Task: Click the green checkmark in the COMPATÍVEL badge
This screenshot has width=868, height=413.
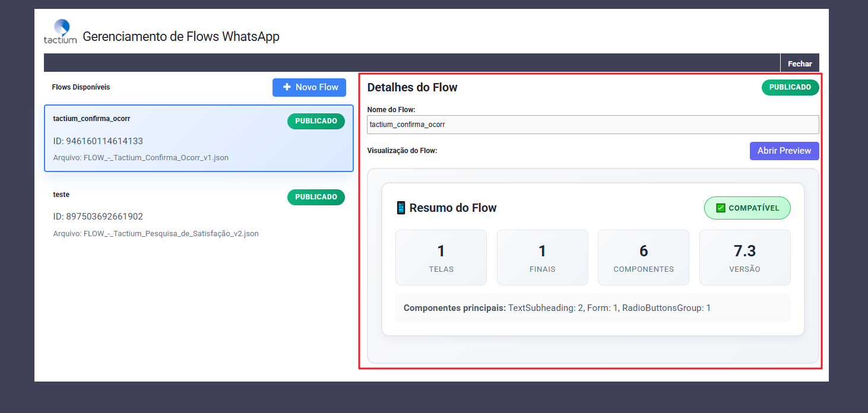Action: click(x=721, y=208)
